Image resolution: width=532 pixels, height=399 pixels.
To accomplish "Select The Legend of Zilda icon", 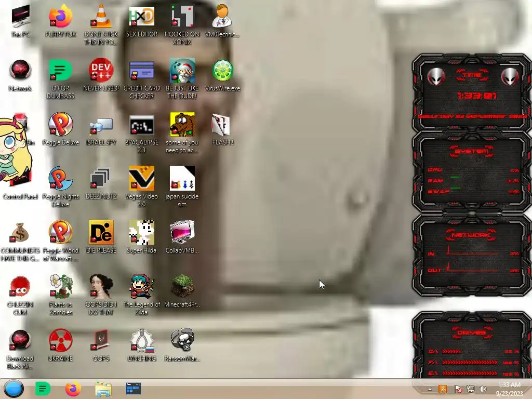I will (141, 295).
